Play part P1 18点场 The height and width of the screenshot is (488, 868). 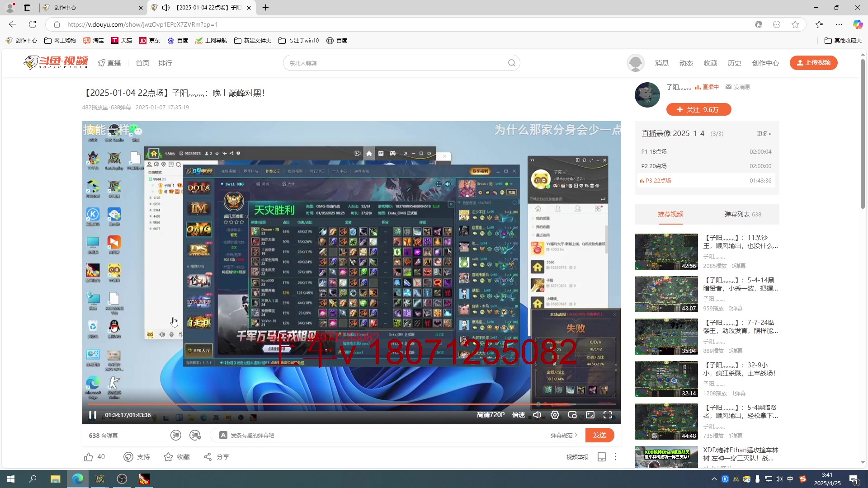click(x=706, y=151)
